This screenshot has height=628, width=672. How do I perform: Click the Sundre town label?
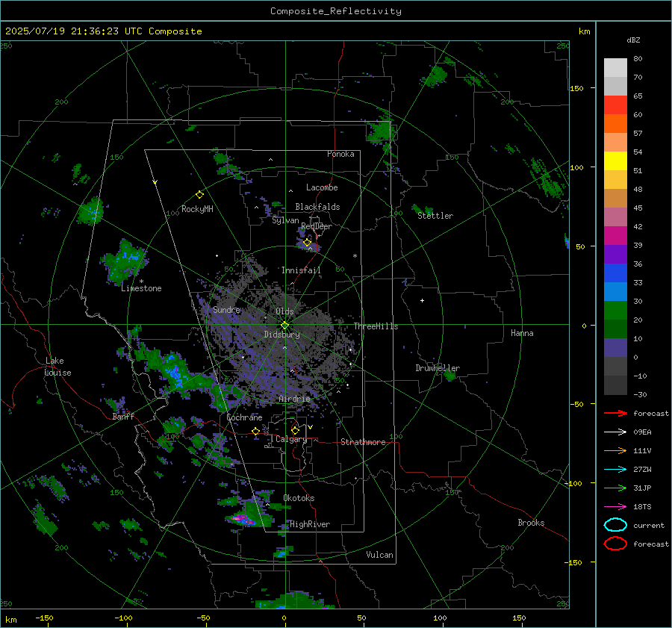point(227,310)
